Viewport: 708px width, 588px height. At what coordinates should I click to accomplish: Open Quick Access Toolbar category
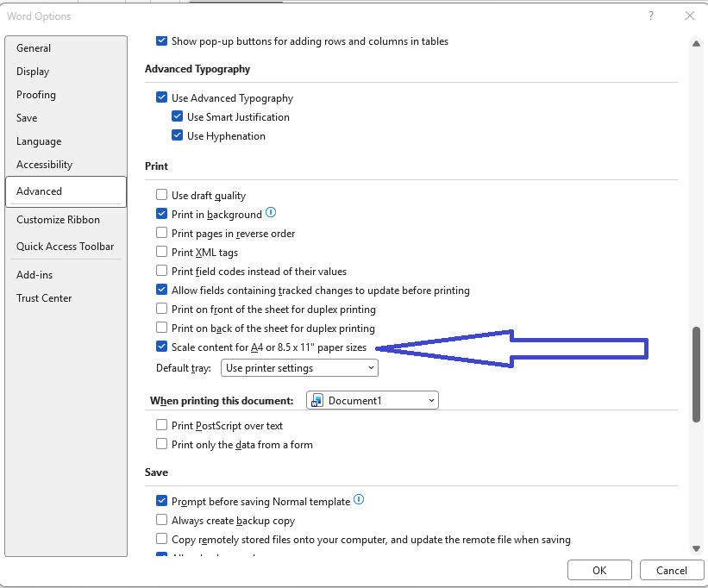coord(66,247)
